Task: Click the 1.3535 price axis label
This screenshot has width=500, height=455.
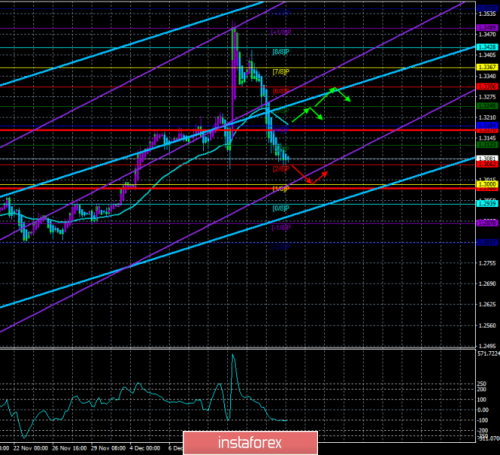Action: point(487,14)
